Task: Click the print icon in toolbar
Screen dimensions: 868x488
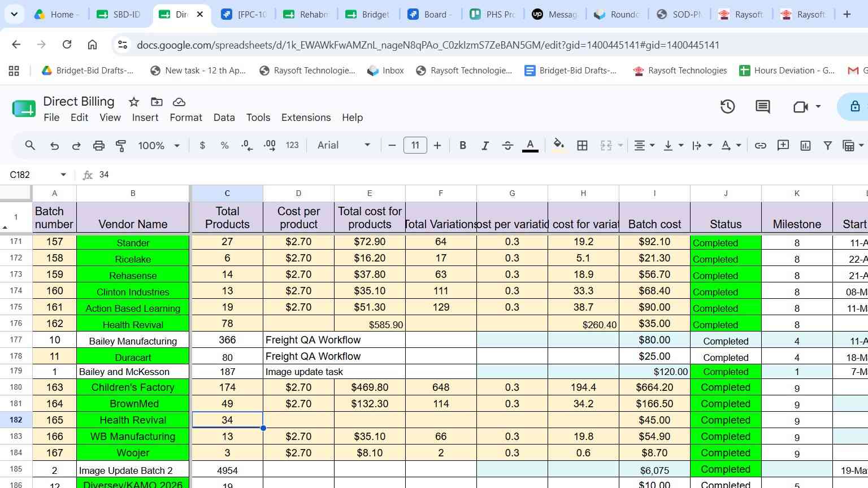Action: pyautogui.click(x=99, y=146)
